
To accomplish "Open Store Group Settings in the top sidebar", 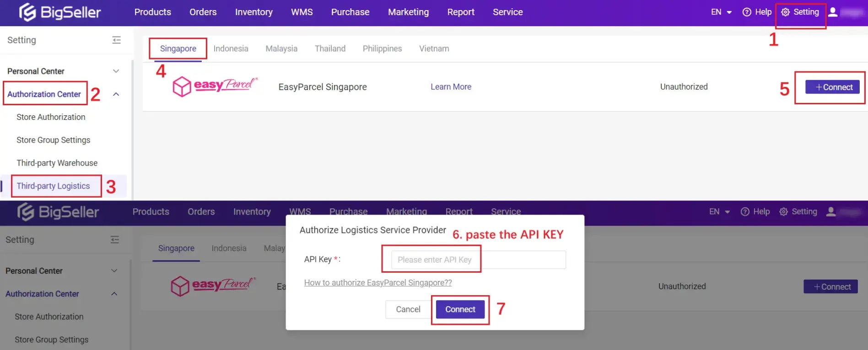I will 53,140.
